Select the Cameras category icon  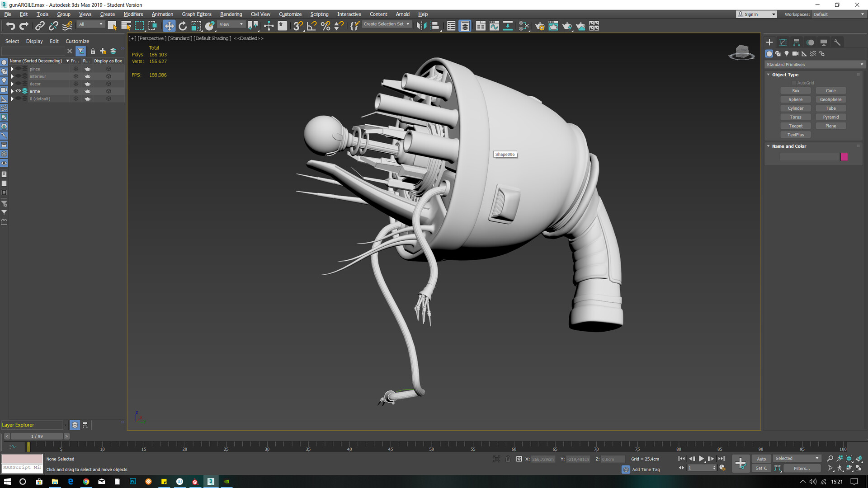795,54
